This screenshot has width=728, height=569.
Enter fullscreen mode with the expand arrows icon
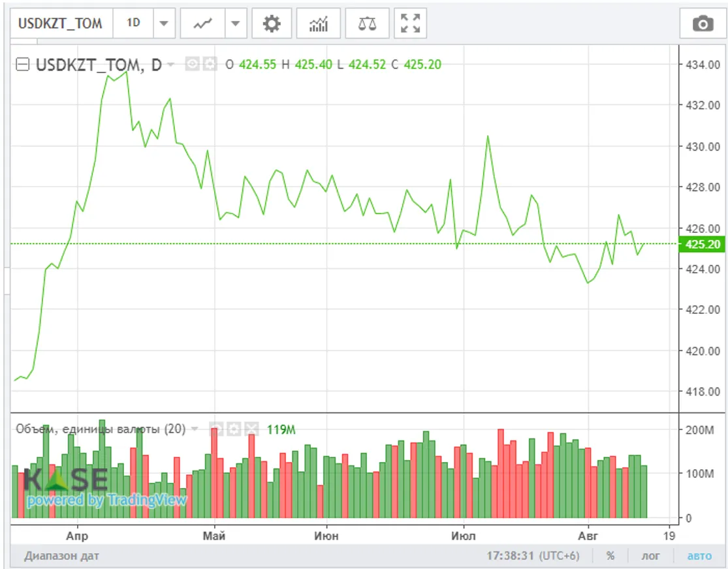pos(410,24)
